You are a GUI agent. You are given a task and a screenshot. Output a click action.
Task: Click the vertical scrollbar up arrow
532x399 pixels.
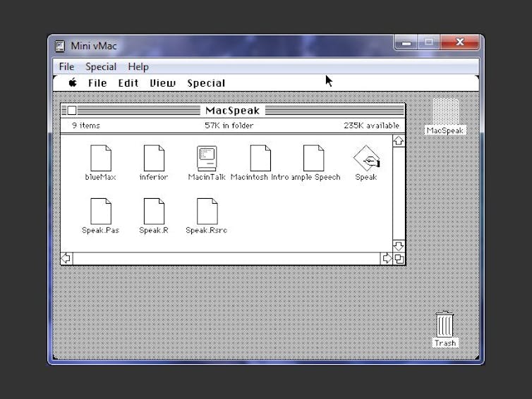pyautogui.click(x=399, y=142)
